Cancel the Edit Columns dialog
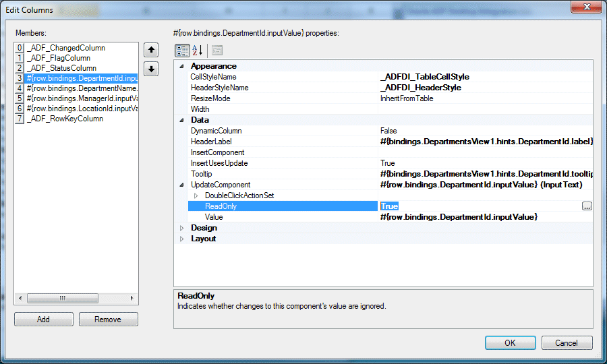 (567, 342)
